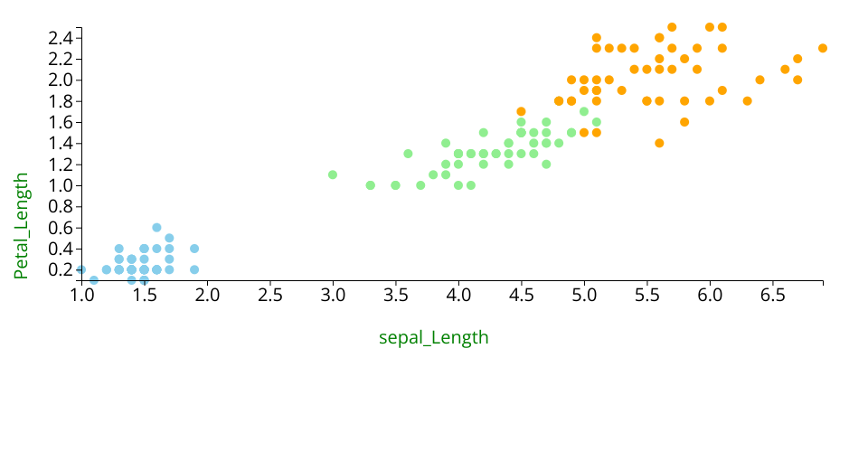Click blue point at sepal 1.1, petal 0.1
The image size is (868, 452).
click(94, 280)
